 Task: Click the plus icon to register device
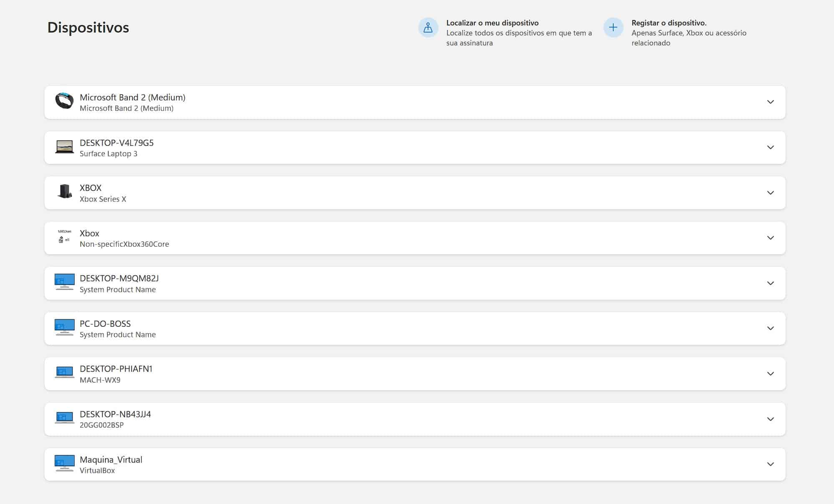[x=613, y=28]
